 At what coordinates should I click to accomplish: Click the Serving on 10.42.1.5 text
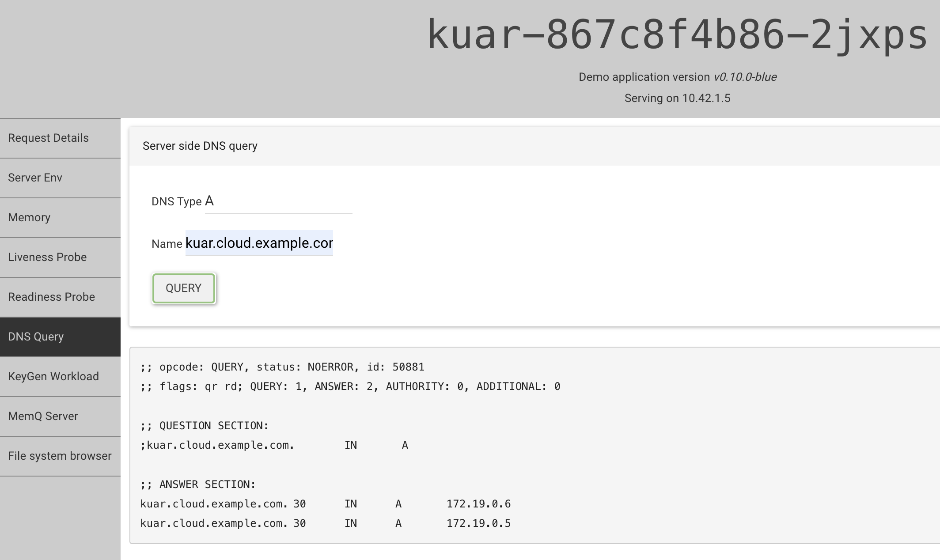677,98
